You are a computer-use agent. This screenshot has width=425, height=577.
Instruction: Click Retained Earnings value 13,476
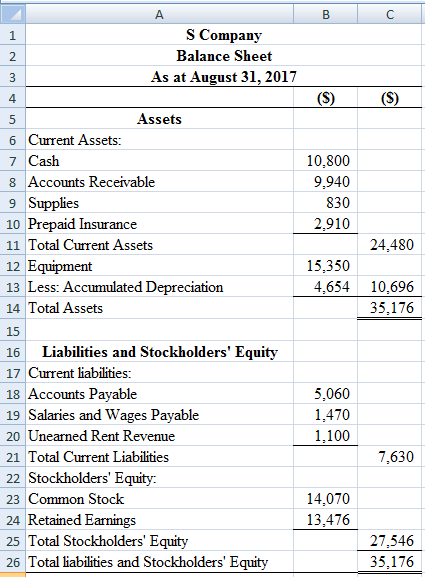click(325, 520)
